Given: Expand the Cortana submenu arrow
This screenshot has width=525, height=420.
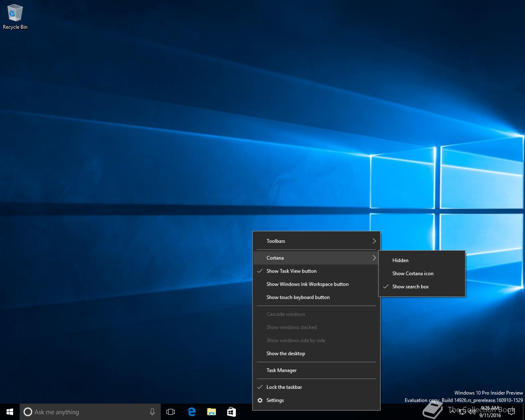Looking at the screenshot, I should [374, 258].
